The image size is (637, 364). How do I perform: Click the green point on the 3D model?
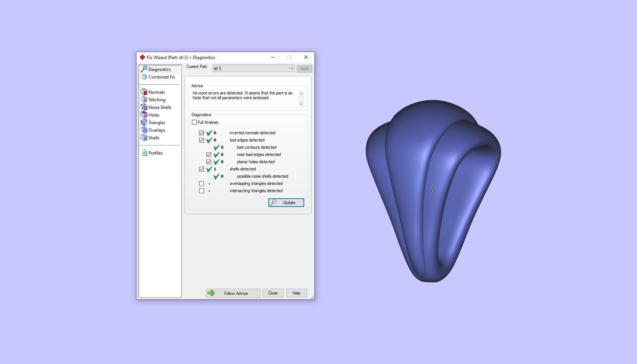(432, 191)
